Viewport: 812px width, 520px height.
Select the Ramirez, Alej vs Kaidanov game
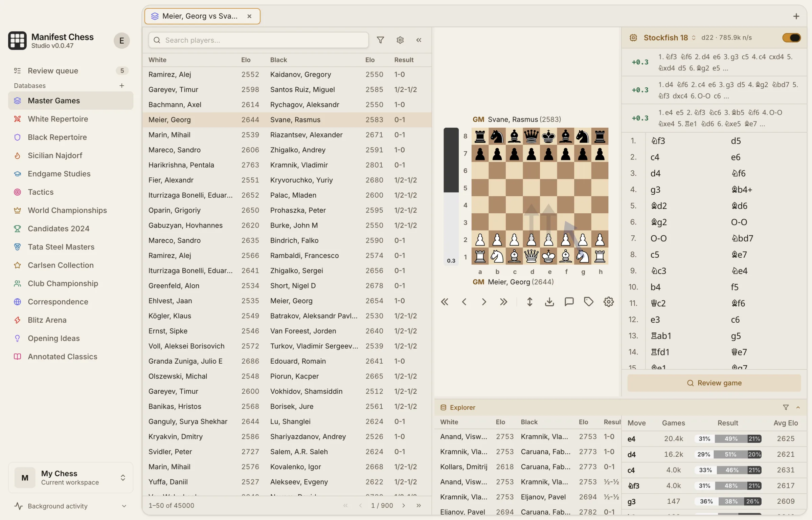(287, 74)
